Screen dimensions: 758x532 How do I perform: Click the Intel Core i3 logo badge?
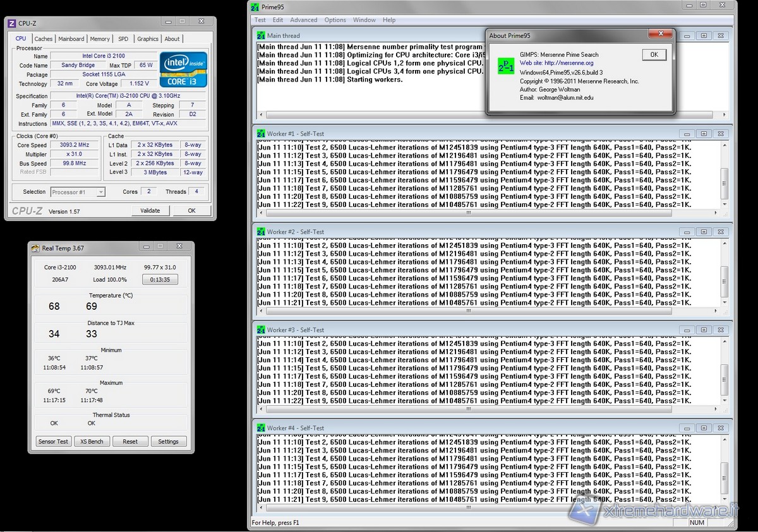183,69
